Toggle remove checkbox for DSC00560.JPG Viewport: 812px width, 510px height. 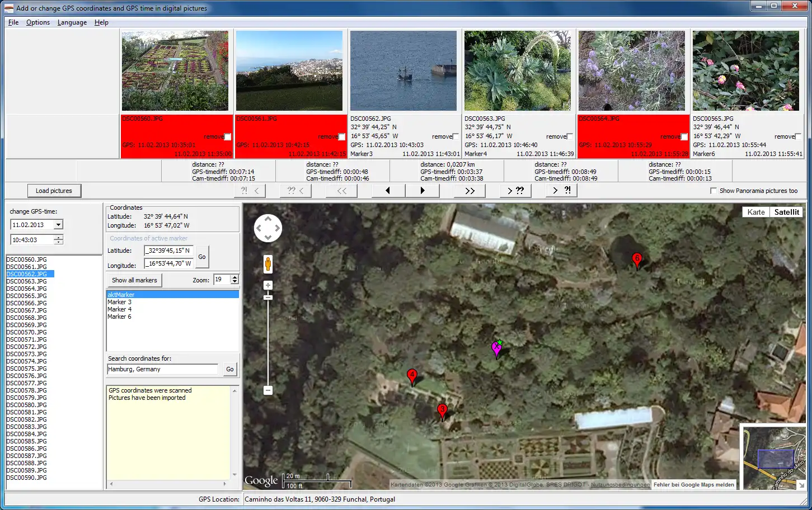point(228,136)
